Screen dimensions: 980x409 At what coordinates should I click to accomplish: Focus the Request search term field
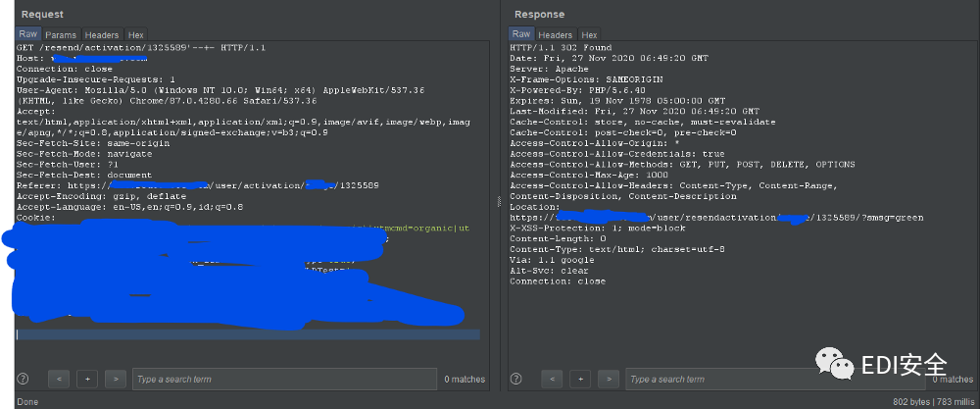284,379
